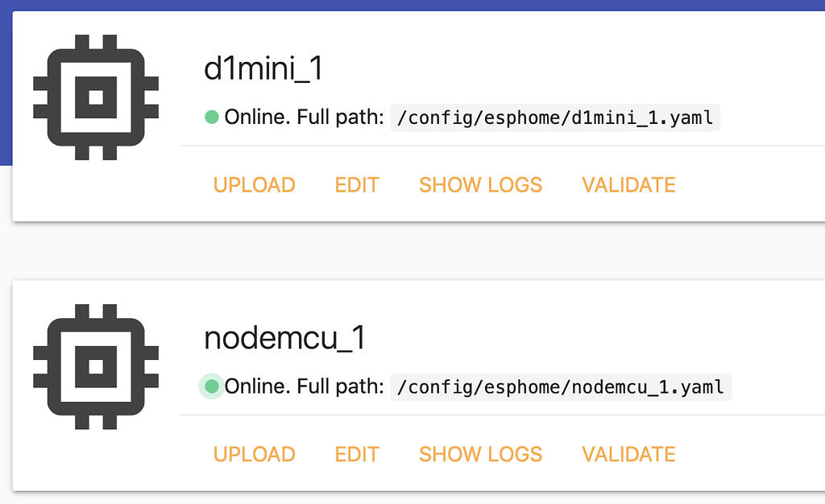Upload firmware to nodemcu_1
The image size is (825, 504).
[x=254, y=454]
